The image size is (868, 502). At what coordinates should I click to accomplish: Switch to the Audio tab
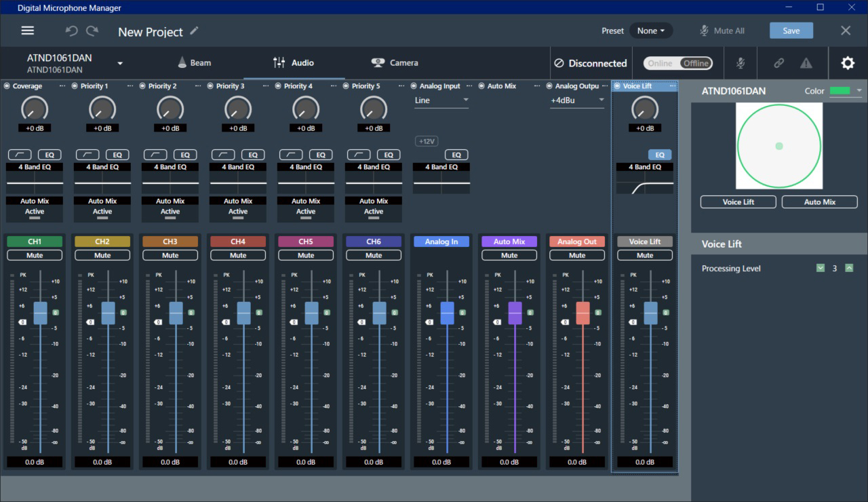[293, 62]
